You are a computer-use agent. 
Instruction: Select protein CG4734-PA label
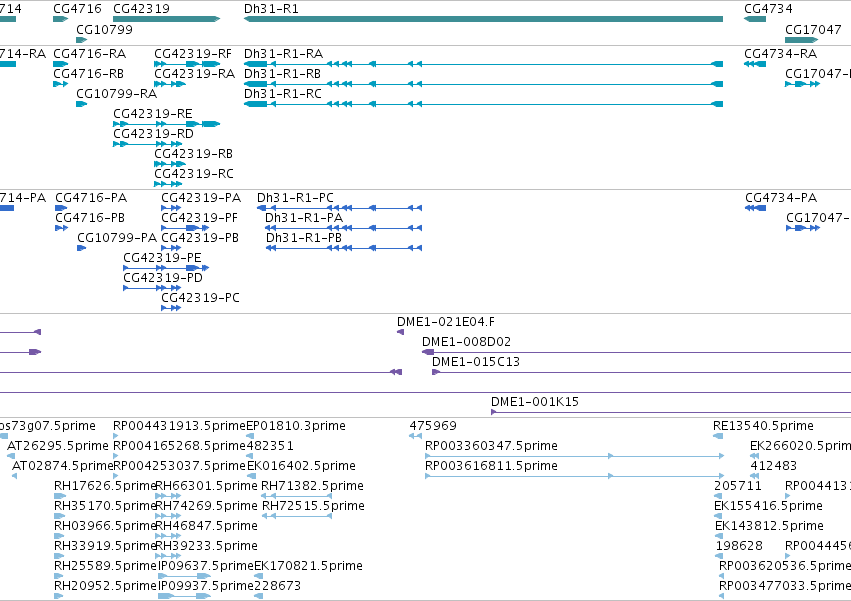coord(781,198)
